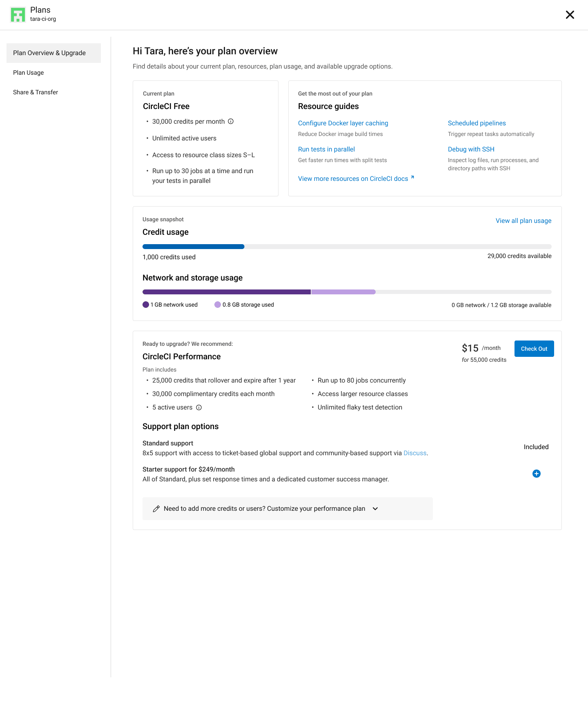Image resolution: width=588 pixels, height=710 pixels.
Task: Expand the customize performance plan chevron
Action: coord(375,509)
